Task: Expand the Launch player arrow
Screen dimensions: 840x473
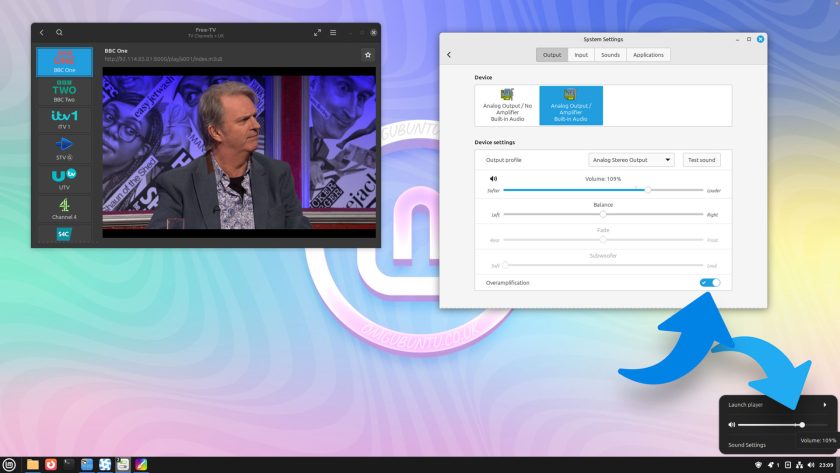Action: tap(825, 405)
